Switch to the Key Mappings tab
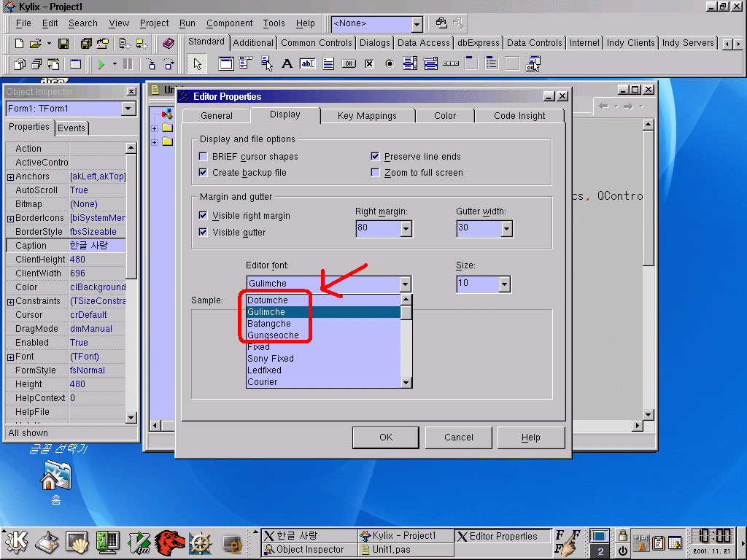The width and height of the screenshot is (747, 560). coord(367,116)
